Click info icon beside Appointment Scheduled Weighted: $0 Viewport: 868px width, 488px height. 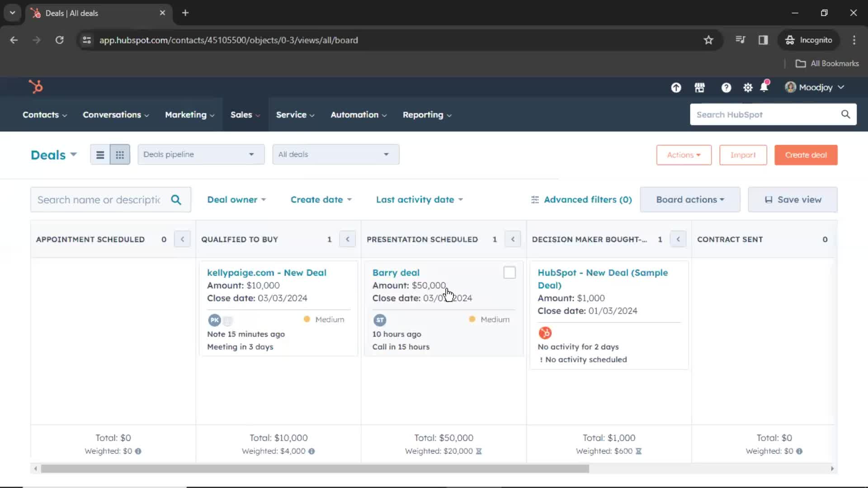(x=138, y=451)
